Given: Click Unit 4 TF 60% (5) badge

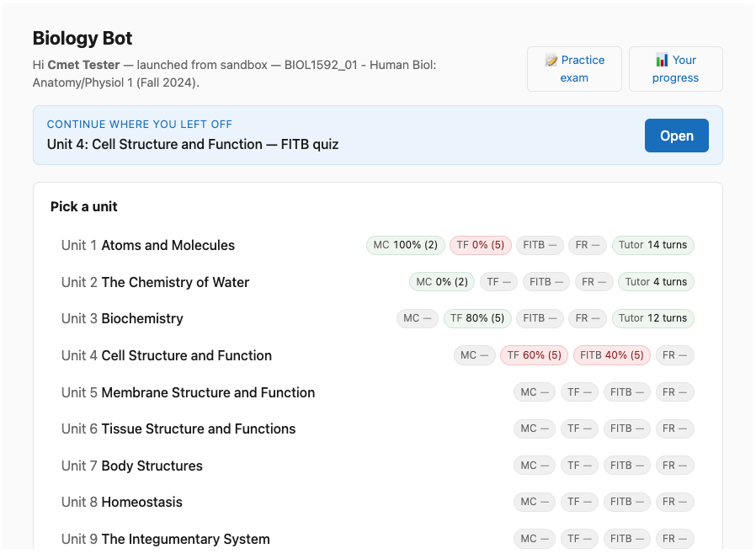Looking at the screenshot, I should click(x=535, y=355).
